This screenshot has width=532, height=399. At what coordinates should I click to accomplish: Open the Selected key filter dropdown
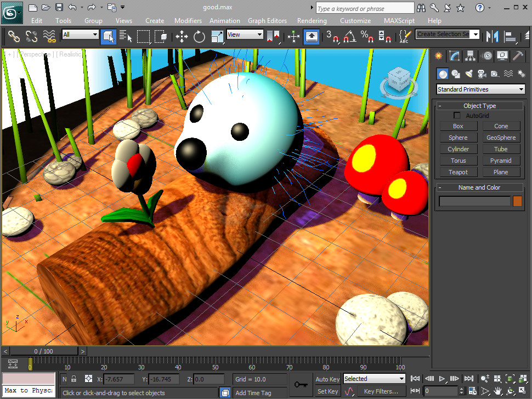374,379
